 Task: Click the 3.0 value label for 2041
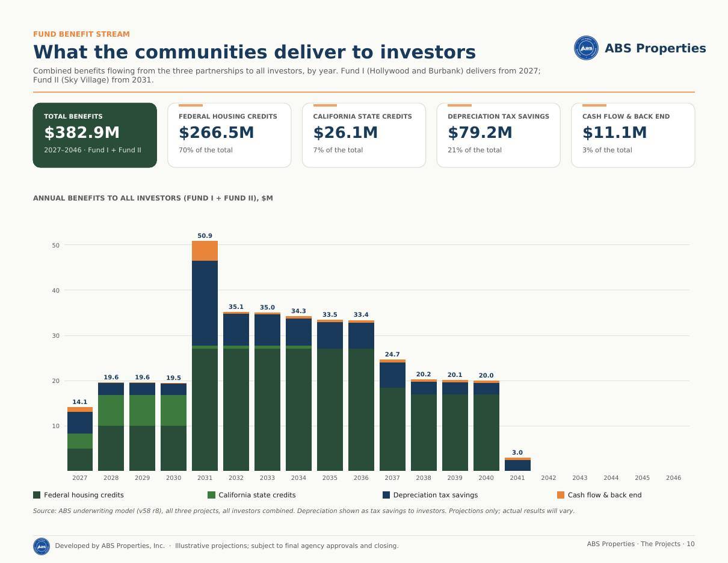[517, 453]
